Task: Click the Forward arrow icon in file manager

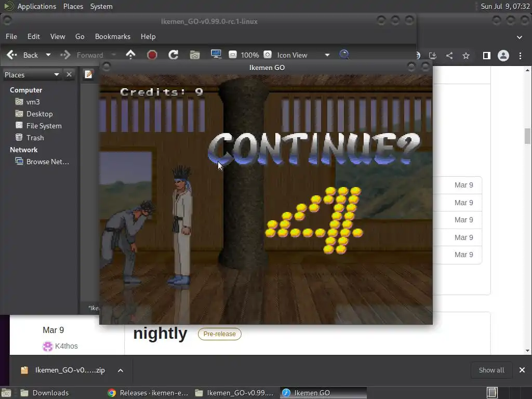Action: (x=65, y=55)
